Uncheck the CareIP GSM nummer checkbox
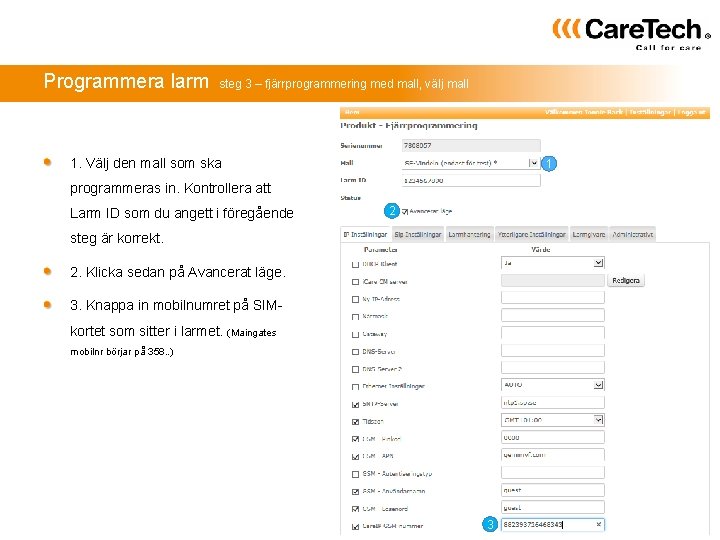Screen dimensions: 720x540 click(x=355, y=526)
